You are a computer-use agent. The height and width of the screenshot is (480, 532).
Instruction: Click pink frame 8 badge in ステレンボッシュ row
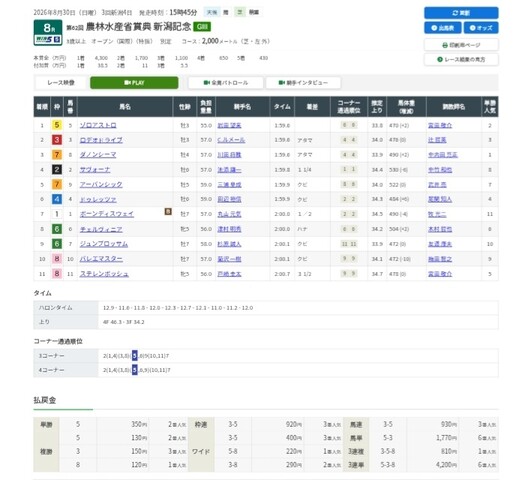(x=57, y=274)
